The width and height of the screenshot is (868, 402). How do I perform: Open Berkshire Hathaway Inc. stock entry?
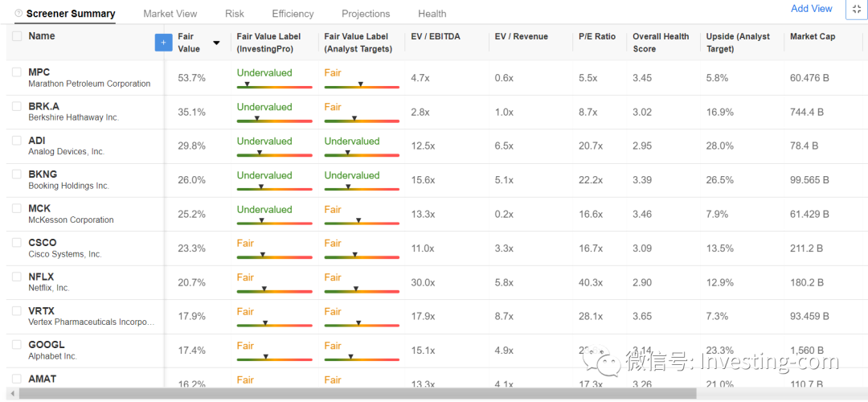coord(74,118)
